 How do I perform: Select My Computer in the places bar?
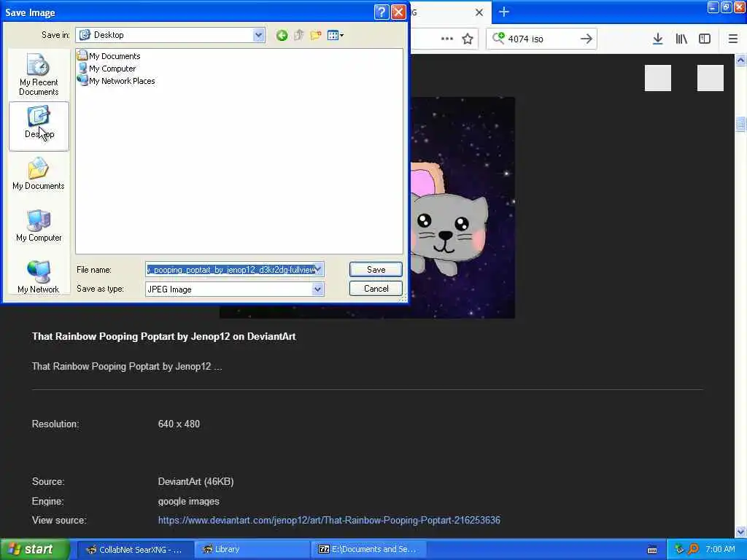pyautogui.click(x=39, y=226)
